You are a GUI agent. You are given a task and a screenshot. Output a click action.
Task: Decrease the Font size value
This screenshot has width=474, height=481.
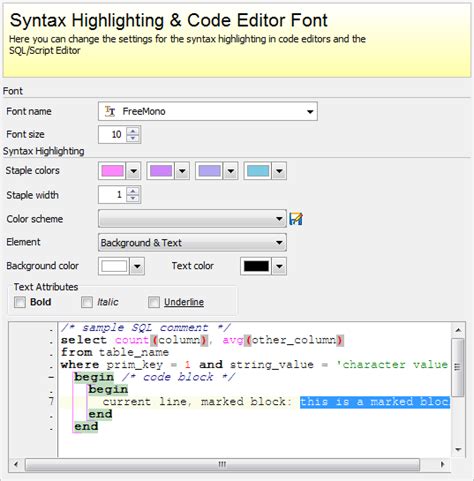[133, 138]
